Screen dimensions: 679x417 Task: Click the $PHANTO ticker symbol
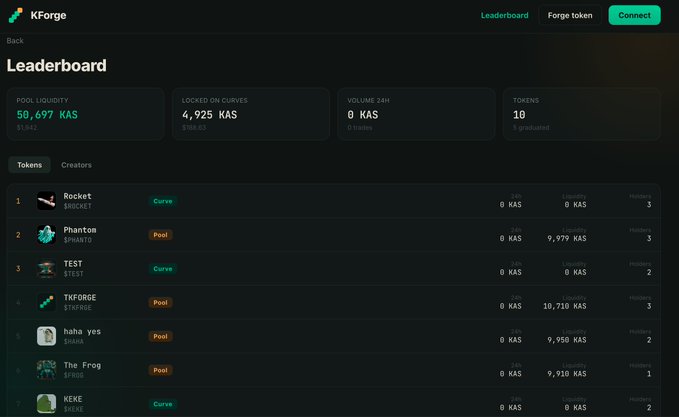[x=78, y=240]
